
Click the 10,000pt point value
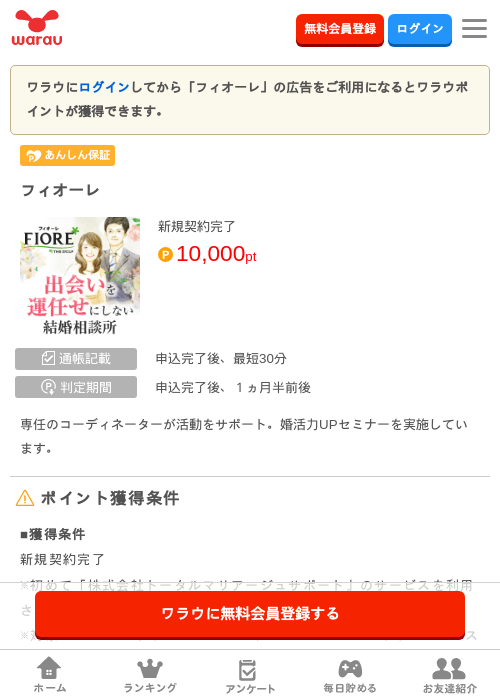[217, 254]
